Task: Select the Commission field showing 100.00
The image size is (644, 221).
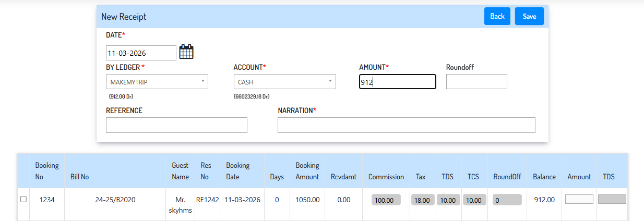Action: (386, 200)
